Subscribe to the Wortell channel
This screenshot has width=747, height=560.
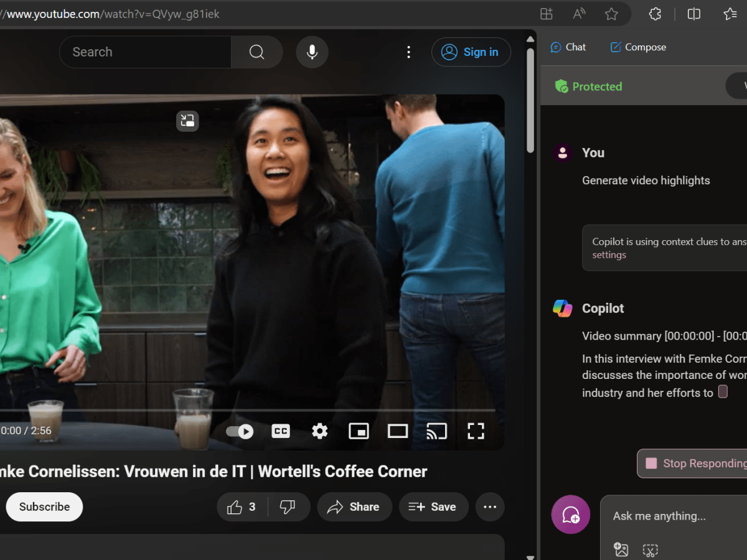[x=44, y=506]
